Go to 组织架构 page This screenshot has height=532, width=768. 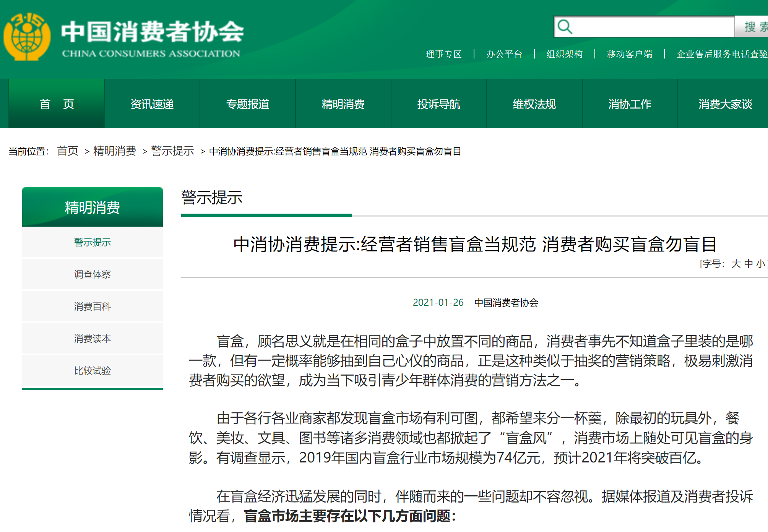click(564, 54)
